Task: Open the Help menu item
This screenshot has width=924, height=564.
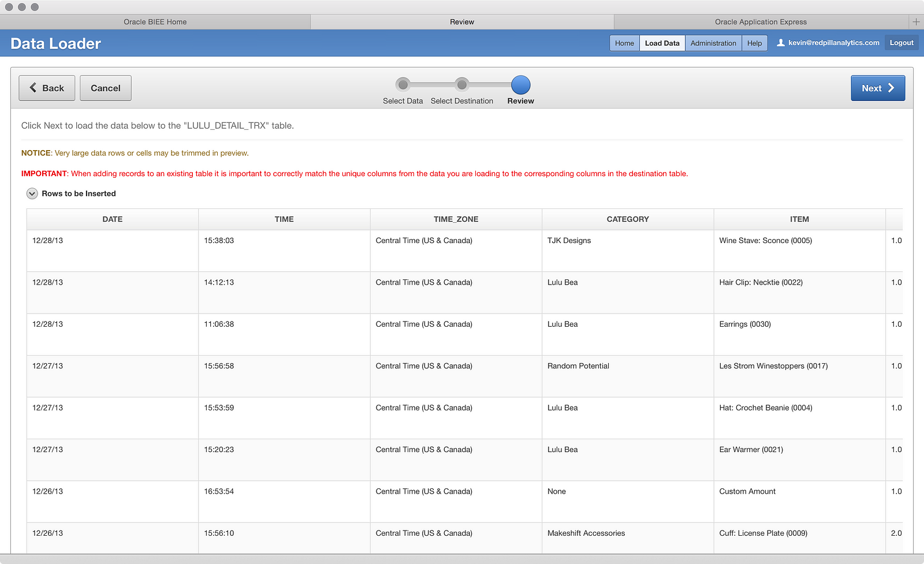Action: click(x=755, y=43)
